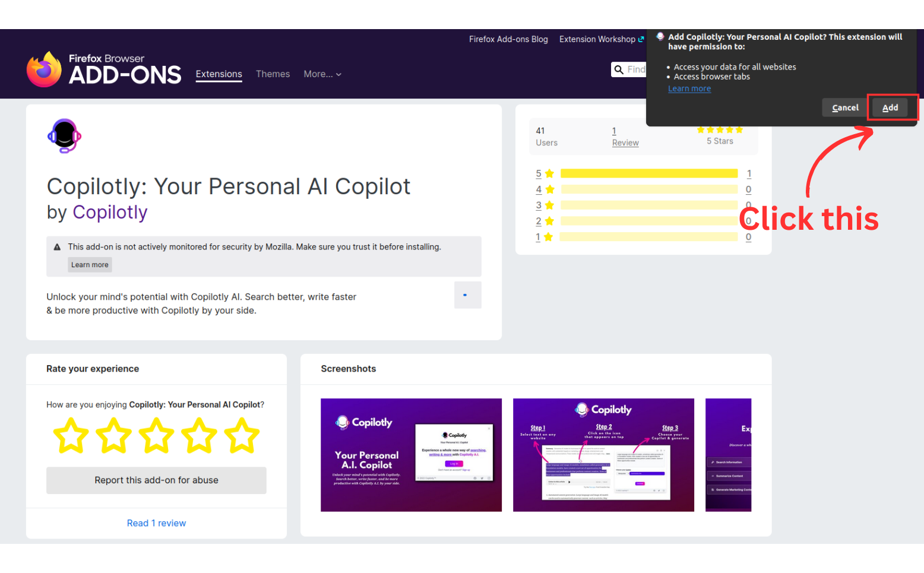Rate four stars in Rate your experience
The height and width of the screenshot is (573, 924).
pos(199,436)
